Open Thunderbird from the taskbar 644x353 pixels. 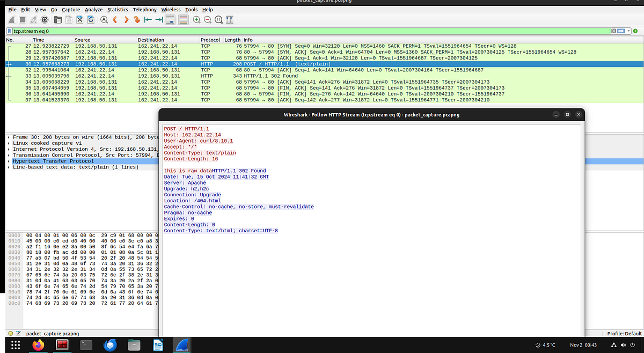pos(109,345)
